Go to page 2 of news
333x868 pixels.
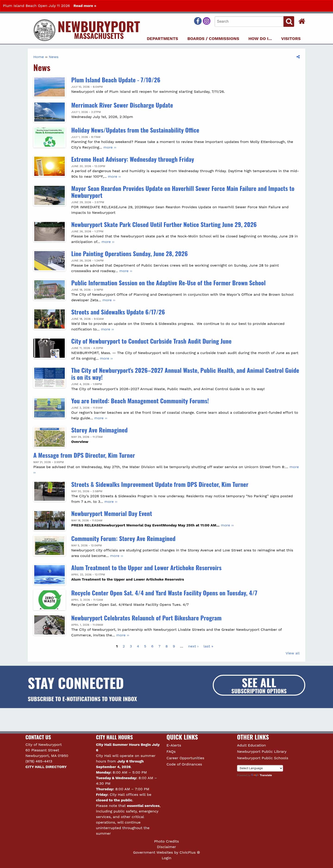[123, 646]
